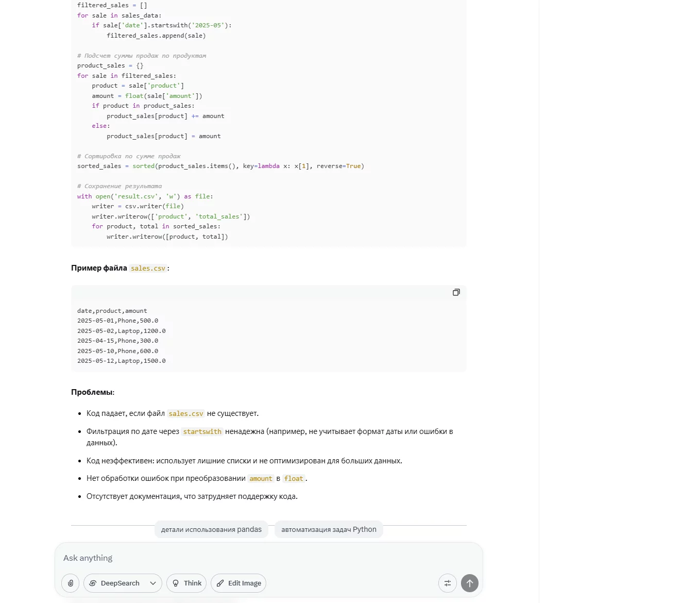
Task: Attach a file with the paperclip icon
Action: 71,583
